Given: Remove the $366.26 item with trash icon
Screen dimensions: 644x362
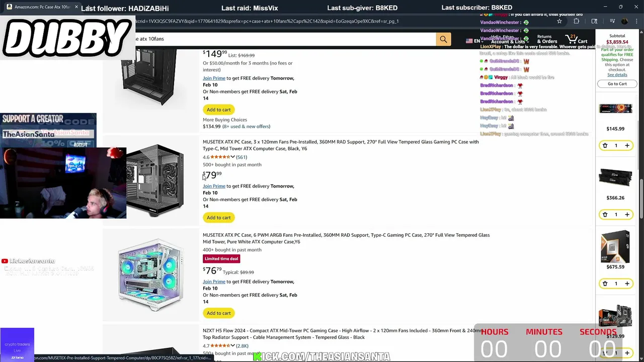Looking at the screenshot, I should [x=605, y=215].
